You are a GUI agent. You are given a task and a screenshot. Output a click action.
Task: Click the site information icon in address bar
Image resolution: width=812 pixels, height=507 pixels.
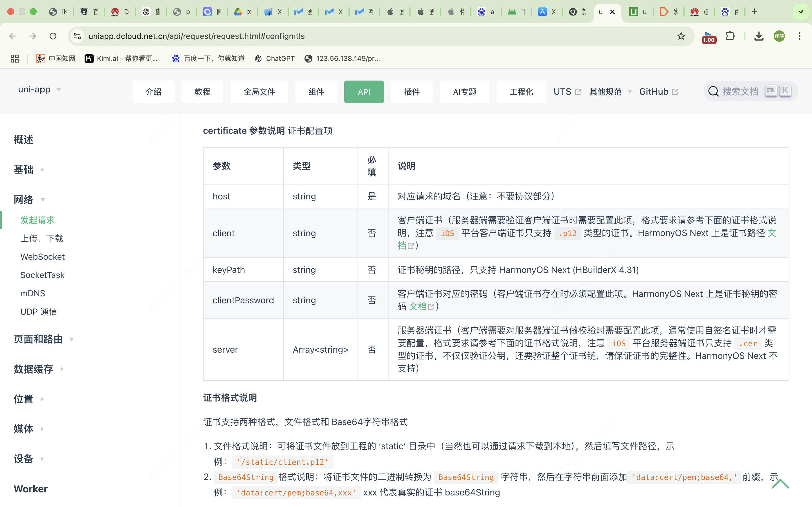click(x=78, y=36)
